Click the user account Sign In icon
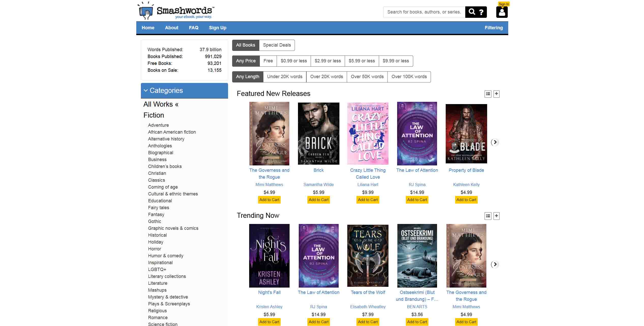Viewport: 644px width, 326px height. pyautogui.click(x=502, y=12)
